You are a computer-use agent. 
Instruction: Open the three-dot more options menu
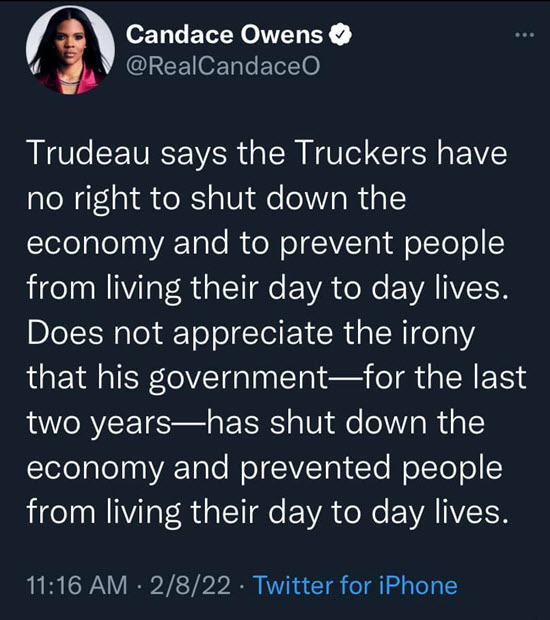click(x=525, y=35)
